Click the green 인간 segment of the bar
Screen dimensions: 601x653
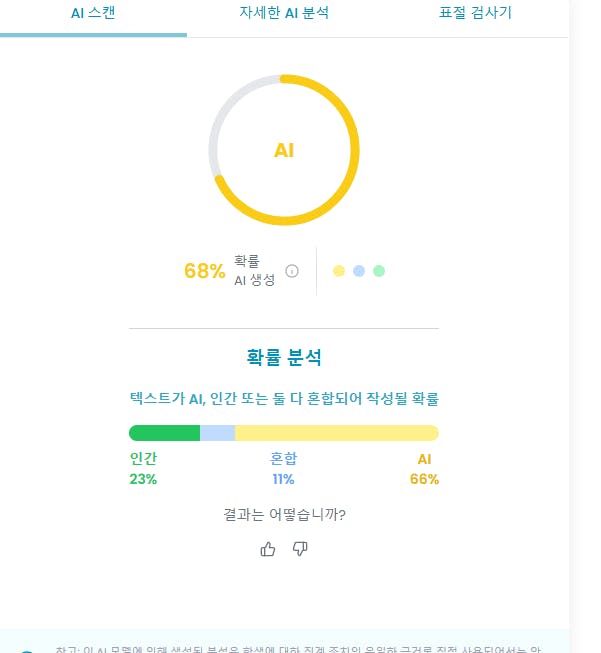(x=165, y=433)
